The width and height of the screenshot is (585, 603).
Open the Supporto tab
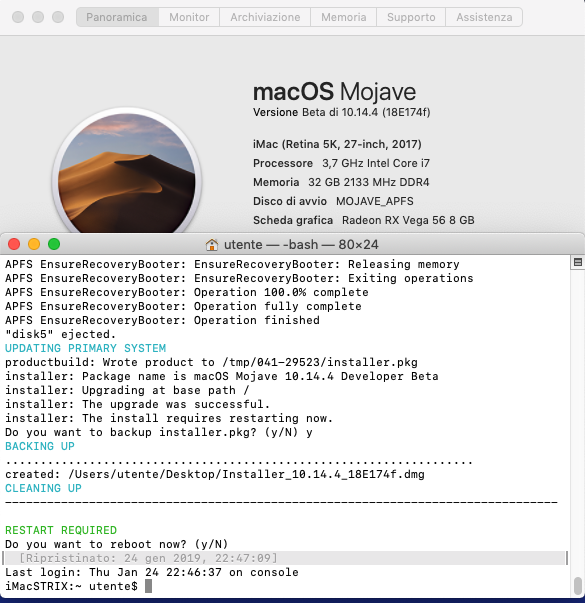(x=411, y=17)
